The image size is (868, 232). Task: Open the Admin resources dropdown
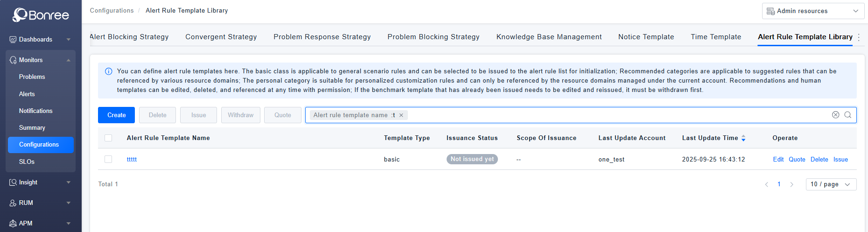coord(813,11)
